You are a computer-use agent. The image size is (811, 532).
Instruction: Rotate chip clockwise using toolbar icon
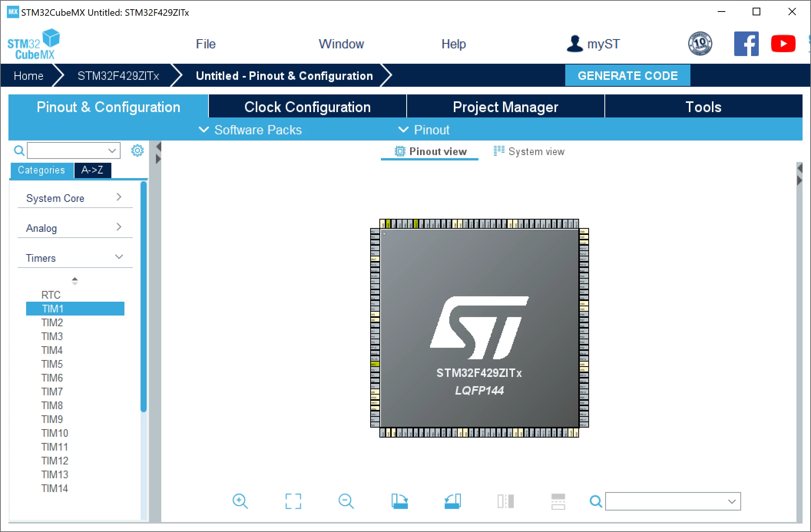(x=400, y=501)
